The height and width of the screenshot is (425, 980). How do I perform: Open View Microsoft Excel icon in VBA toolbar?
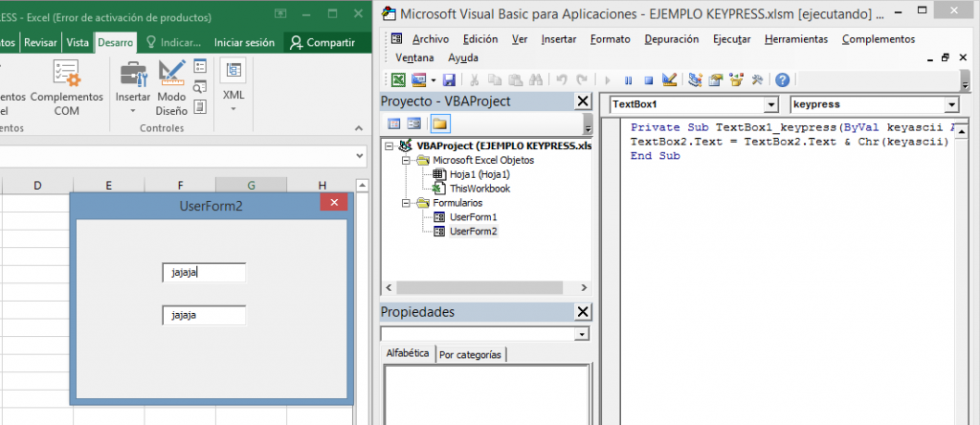[398, 80]
